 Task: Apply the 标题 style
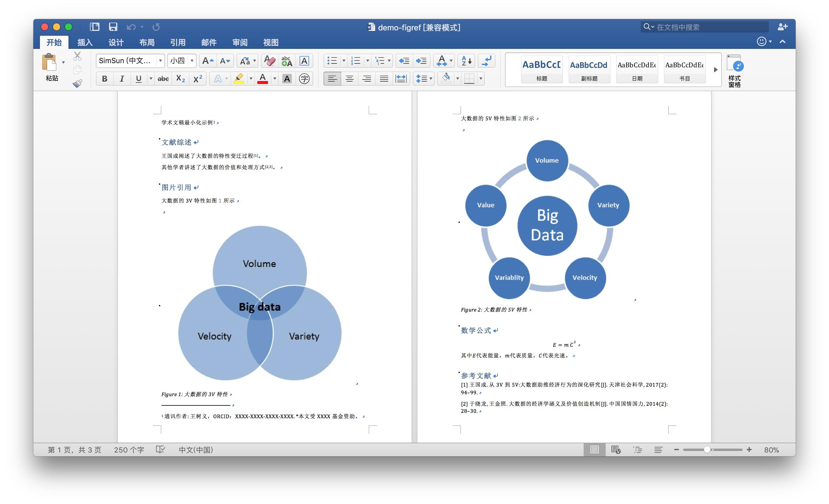[x=541, y=69]
